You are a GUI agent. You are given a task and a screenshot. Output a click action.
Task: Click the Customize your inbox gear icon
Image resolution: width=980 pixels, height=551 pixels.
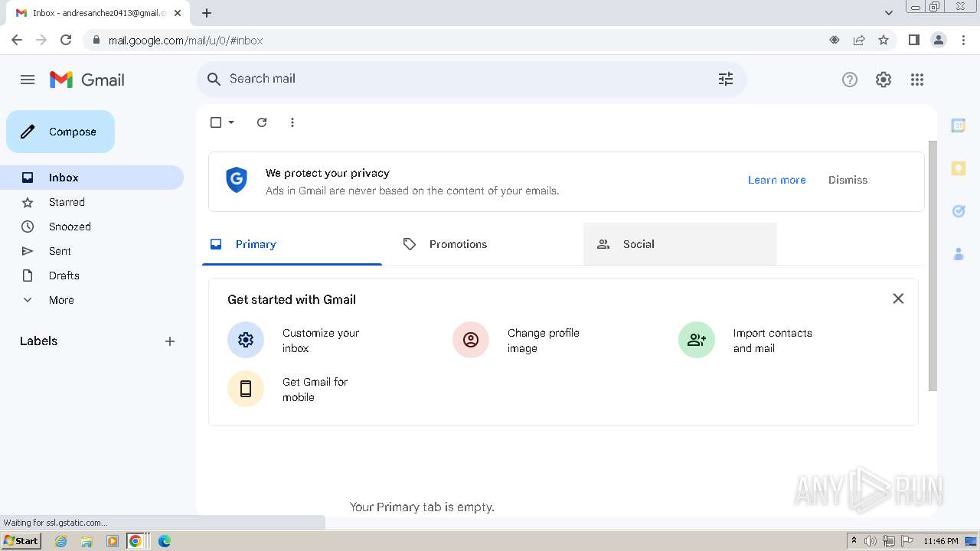coord(246,340)
